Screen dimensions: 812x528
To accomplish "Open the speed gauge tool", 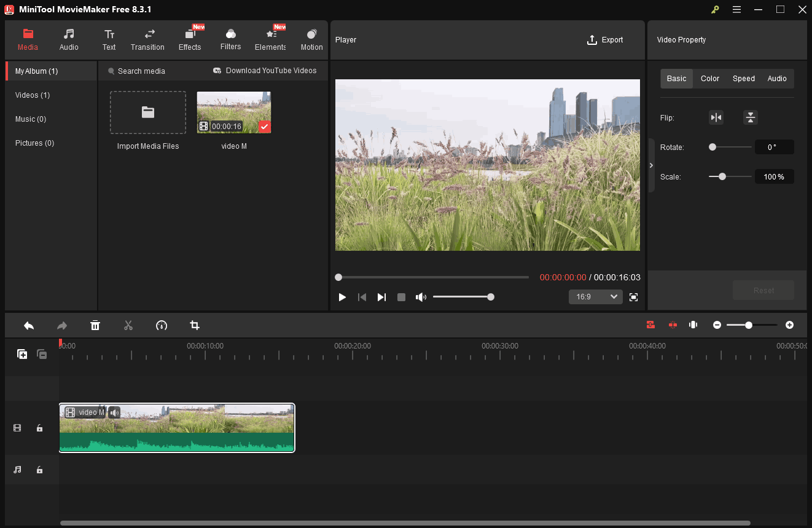I will click(x=162, y=325).
